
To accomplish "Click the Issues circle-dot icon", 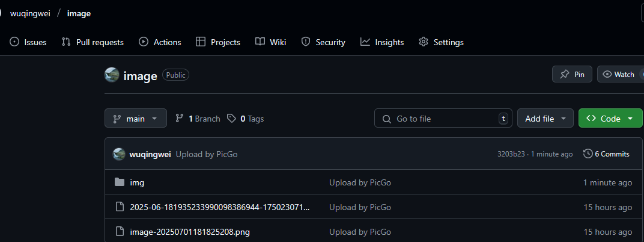I will (14, 42).
